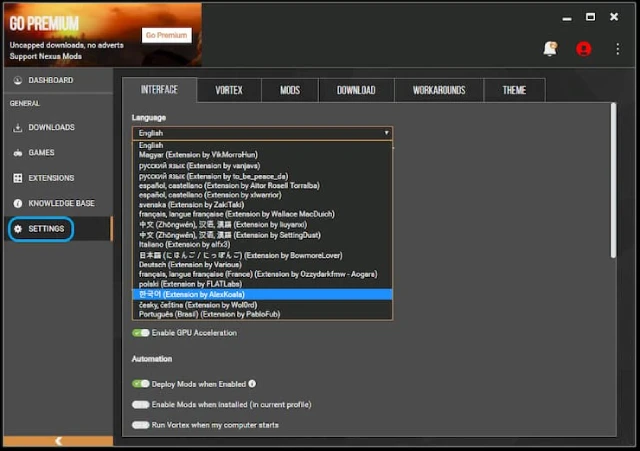The height and width of the screenshot is (451, 640).
Task: Switch to the Workarounds tab
Action: [439, 90]
